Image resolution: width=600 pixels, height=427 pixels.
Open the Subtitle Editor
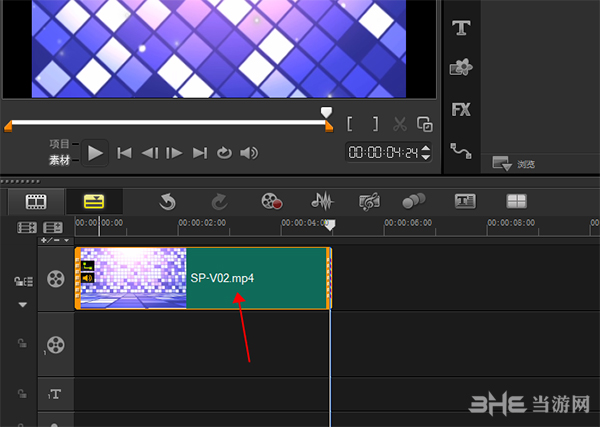tap(465, 201)
